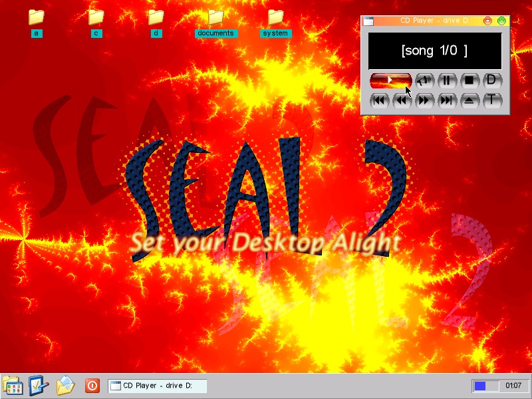Open the start menu in the taskbar
Viewport: 532px width, 399px height.
tap(12, 386)
